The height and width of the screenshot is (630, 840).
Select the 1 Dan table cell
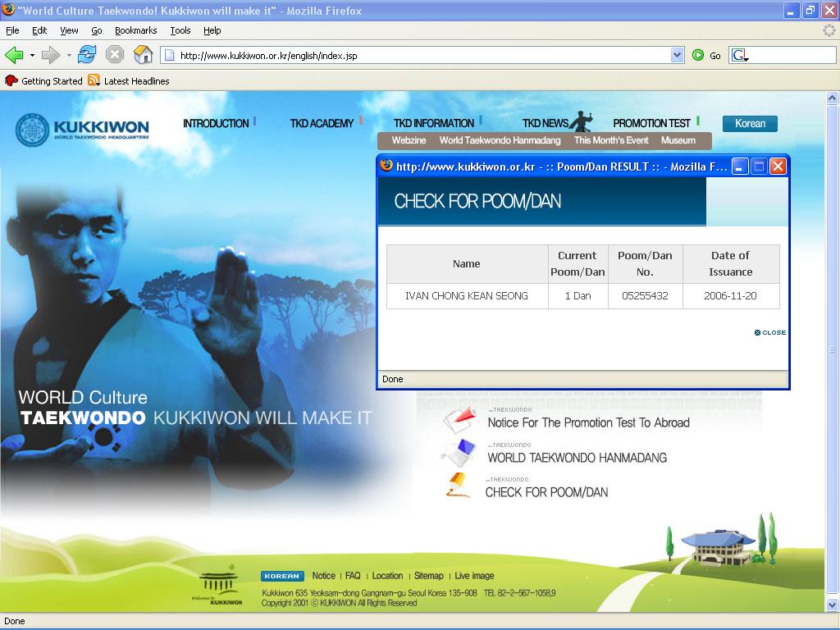click(578, 295)
